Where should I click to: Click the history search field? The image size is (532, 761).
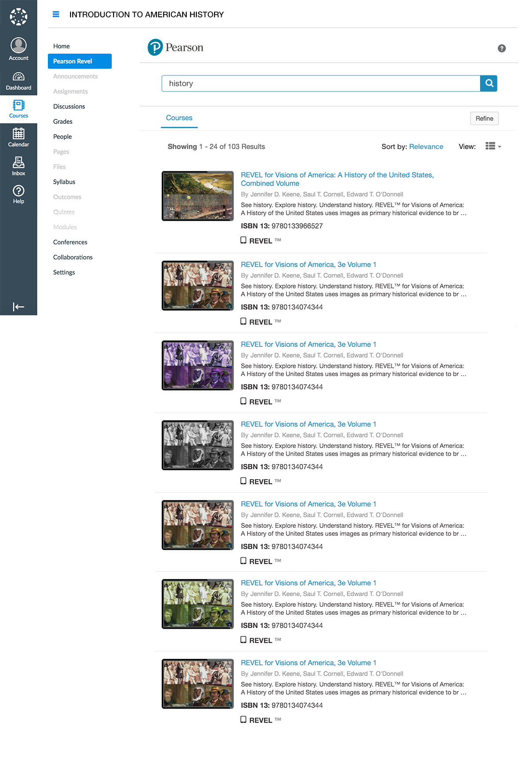click(x=321, y=83)
